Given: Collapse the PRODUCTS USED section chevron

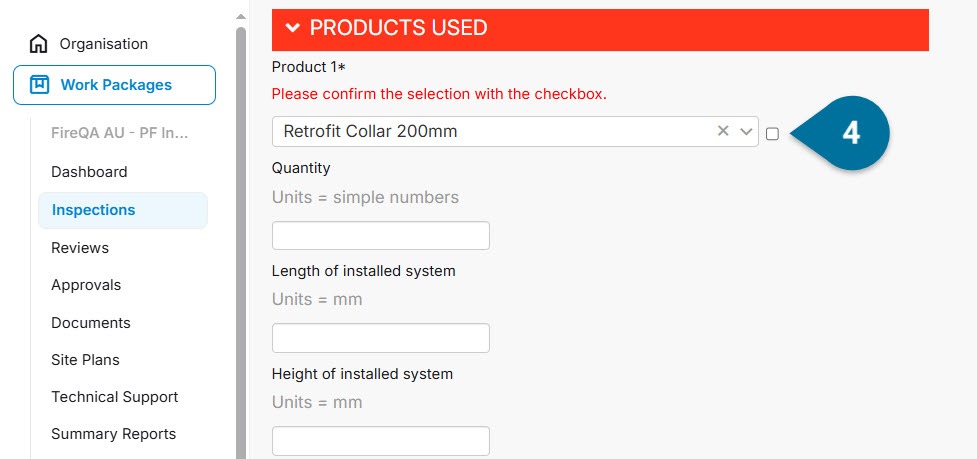Looking at the screenshot, I should [x=293, y=27].
